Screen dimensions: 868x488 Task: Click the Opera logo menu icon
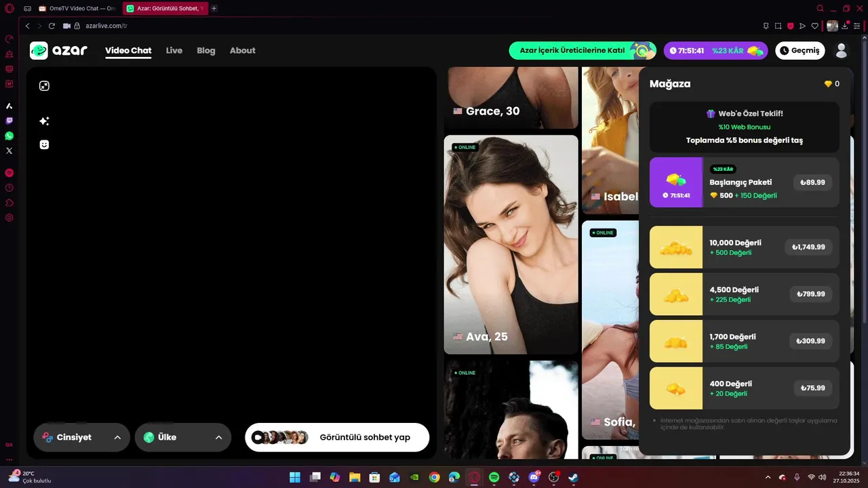point(9,9)
